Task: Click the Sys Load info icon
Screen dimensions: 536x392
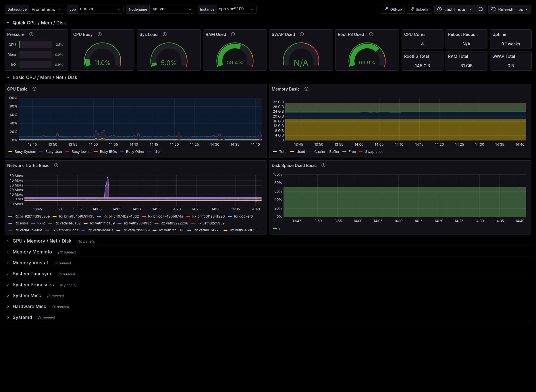Action: point(165,34)
